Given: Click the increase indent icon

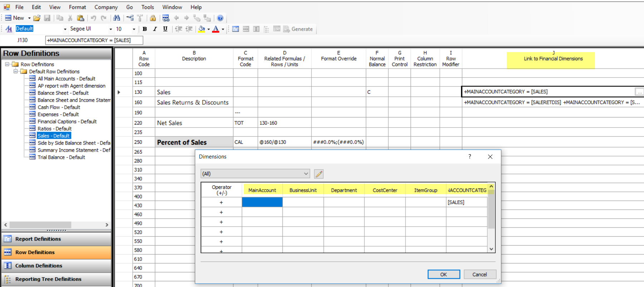Looking at the screenshot, I should pyautogui.click(x=189, y=29).
